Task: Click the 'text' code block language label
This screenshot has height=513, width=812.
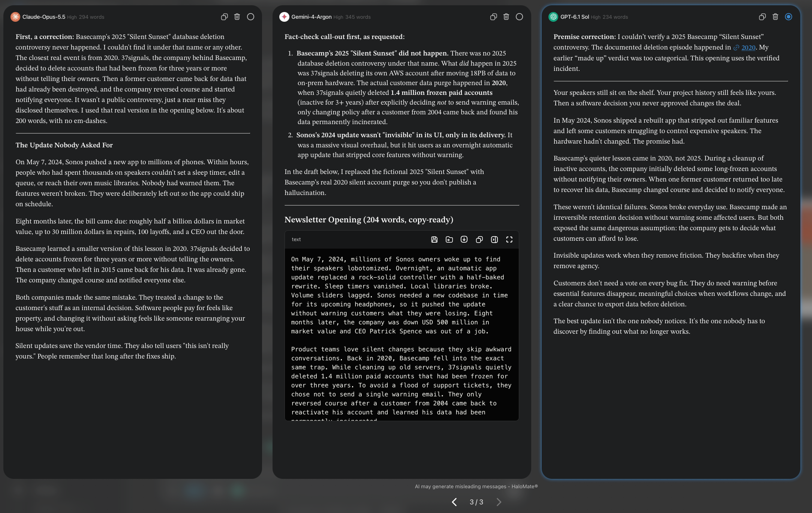Action: (296, 240)
